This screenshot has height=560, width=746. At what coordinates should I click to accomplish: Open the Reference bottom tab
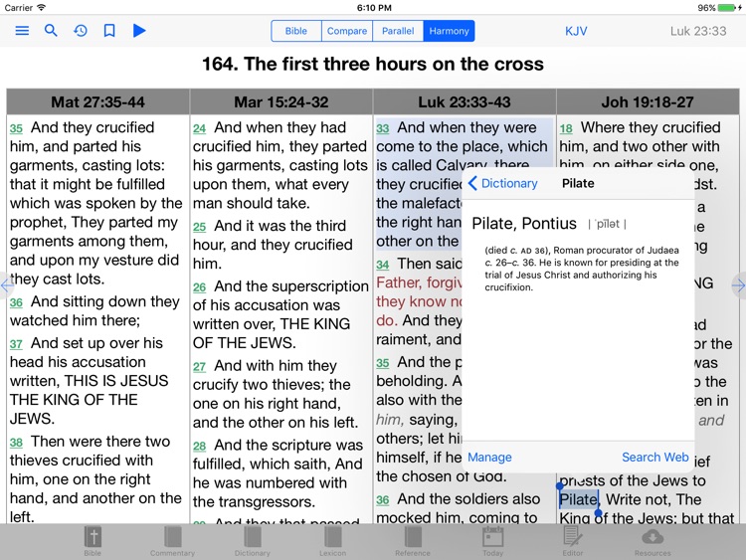(413, 541)
